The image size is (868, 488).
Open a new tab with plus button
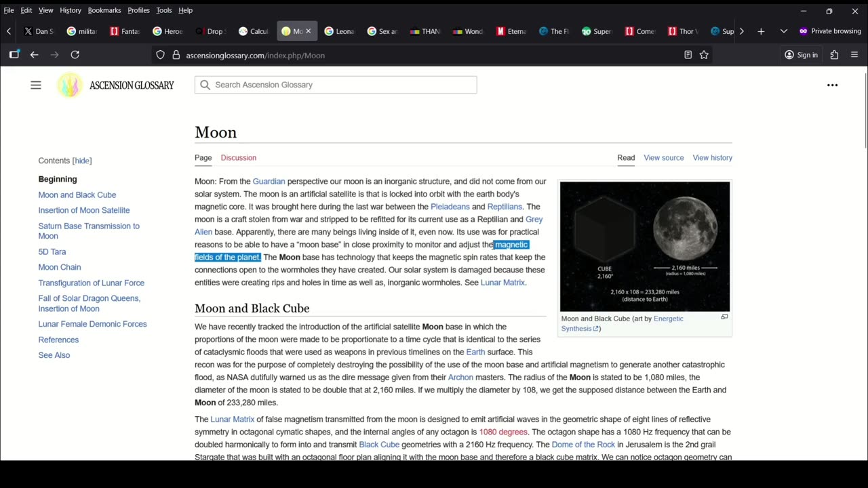(761, 31)
